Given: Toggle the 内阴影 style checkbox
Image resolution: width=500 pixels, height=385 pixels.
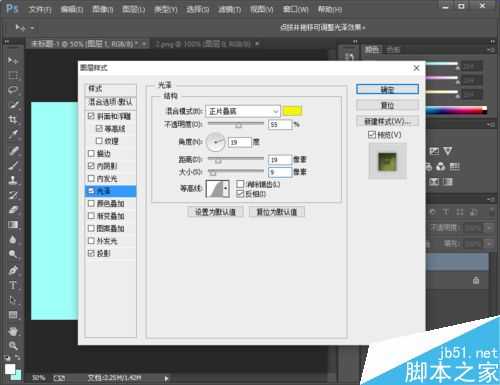Looking at the screenshot, I should [91, 166].
